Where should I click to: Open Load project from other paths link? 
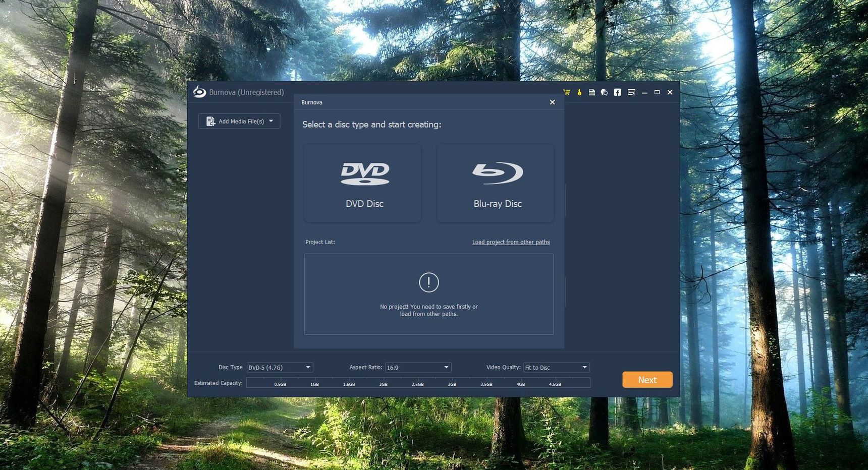tap(511, 242)
